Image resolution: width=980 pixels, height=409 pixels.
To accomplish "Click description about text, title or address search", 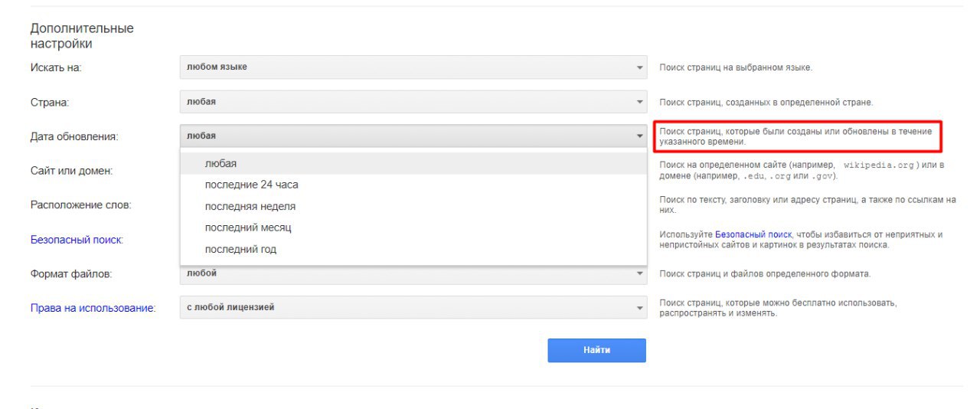I will [808, 204].
